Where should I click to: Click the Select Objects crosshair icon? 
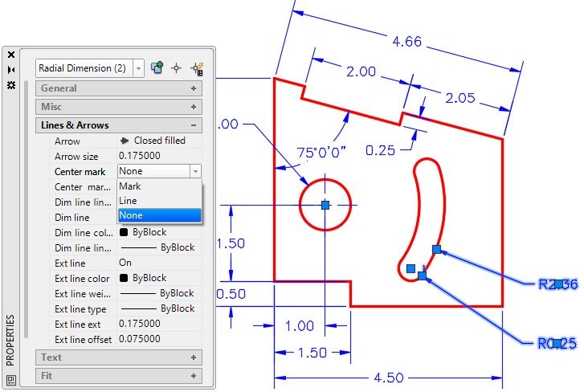(x=177, y=68)
